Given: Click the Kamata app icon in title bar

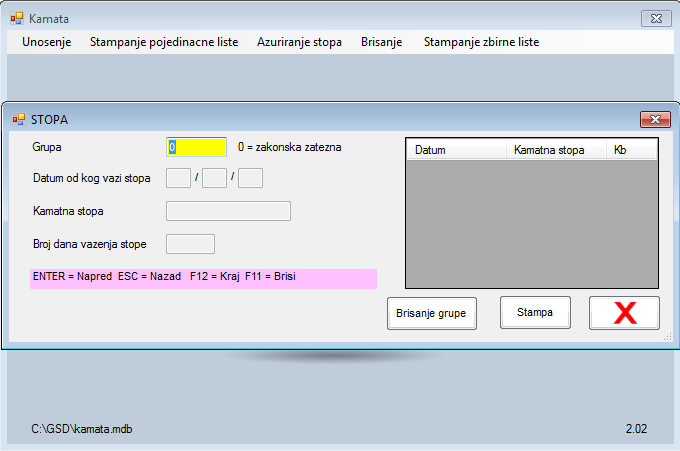Looking at the screenshot, I should (x=16, y=19).
